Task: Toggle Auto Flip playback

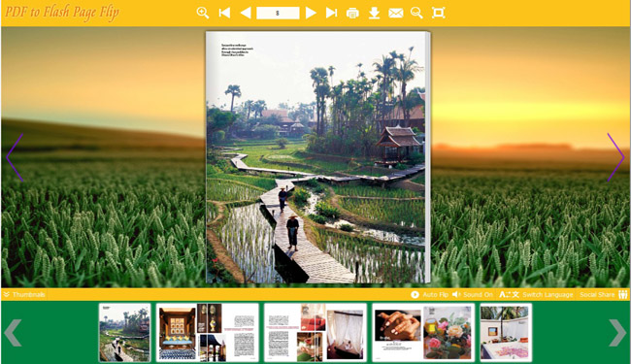Action: (x=429, y=294)
